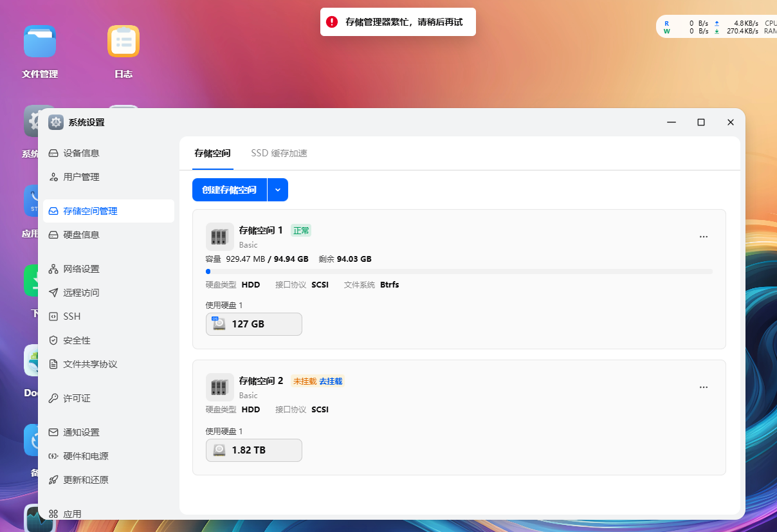Click the 存储空间 1 title
This screenshot has height=532, width=777.
coord(261,230)
